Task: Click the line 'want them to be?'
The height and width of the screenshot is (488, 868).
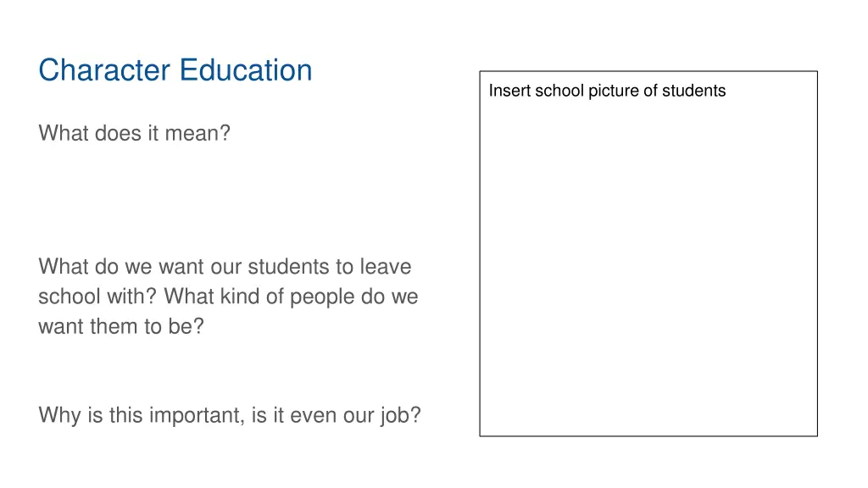Action: point(121,326)
